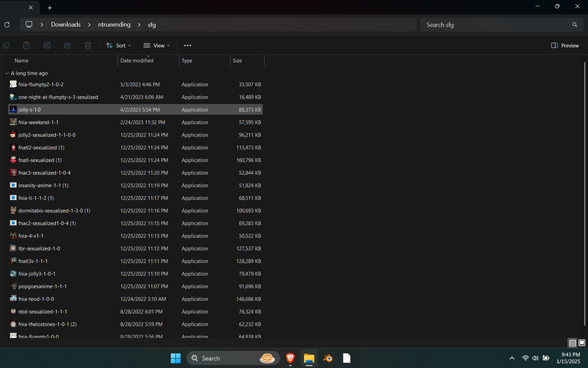Viewport: 588px width, 368px height.
Task: Open Brave browser from the taskbar
Action: [290, 358]
